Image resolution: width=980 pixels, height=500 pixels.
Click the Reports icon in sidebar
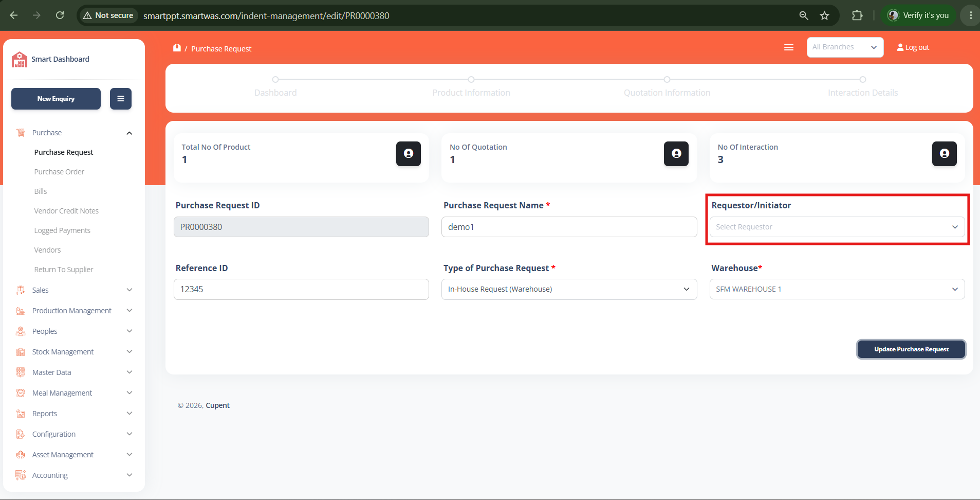[x=21, y=414]
